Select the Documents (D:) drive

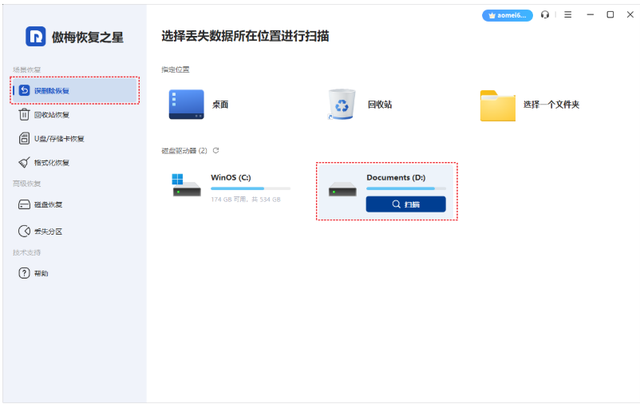387,191
